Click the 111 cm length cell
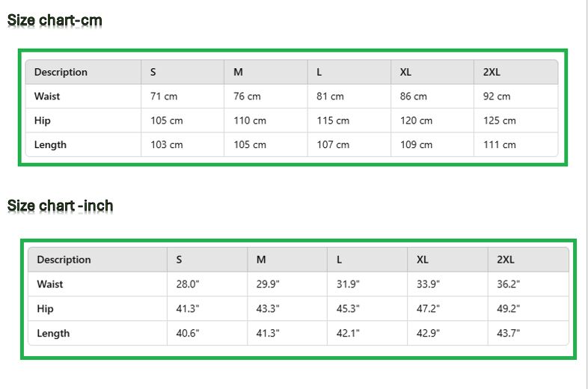This screenshot has width=588, height=389. tap(499, 145)
